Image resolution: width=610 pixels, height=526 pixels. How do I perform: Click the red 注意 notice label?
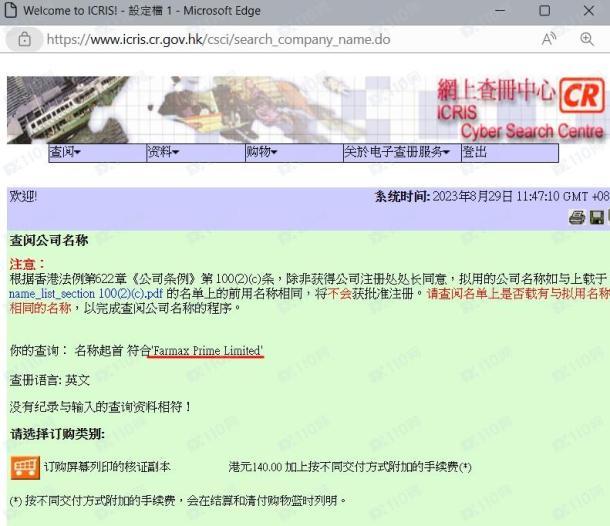point(27,265)
